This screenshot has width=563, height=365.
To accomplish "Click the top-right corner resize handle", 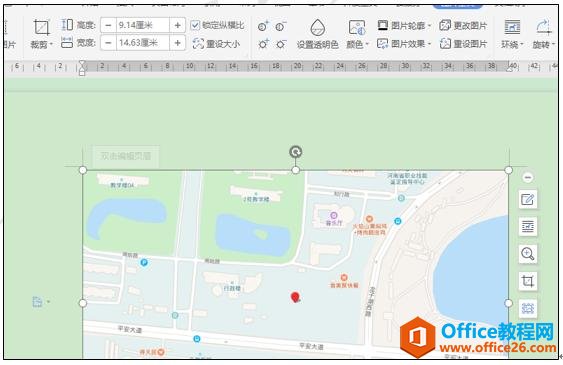I will [508, 170].
